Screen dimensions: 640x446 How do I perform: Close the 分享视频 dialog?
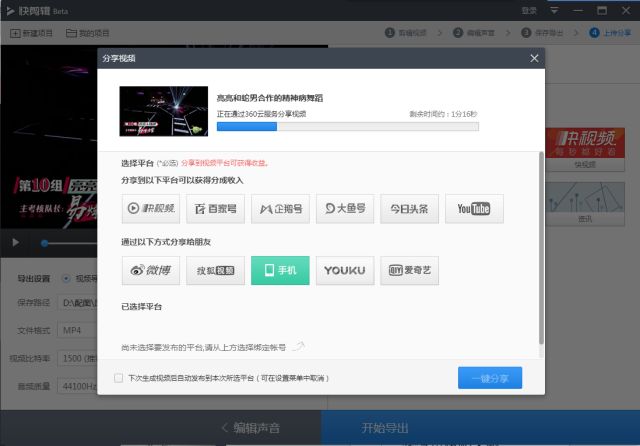(534, 58)
